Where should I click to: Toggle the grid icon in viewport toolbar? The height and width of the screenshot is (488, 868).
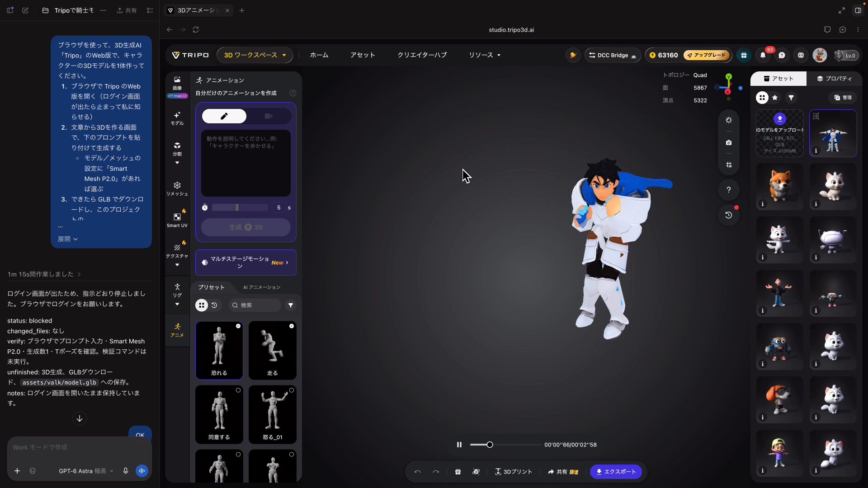[x=729, y=165]
